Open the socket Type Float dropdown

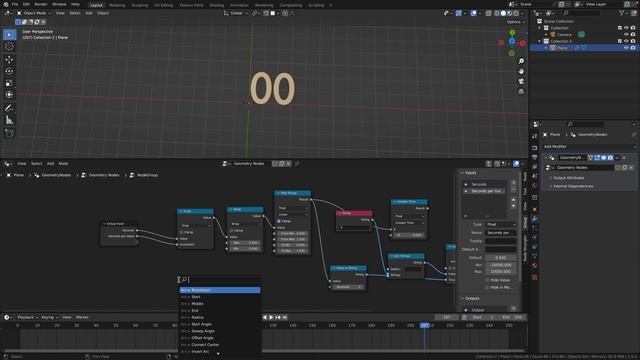(500, 224)
